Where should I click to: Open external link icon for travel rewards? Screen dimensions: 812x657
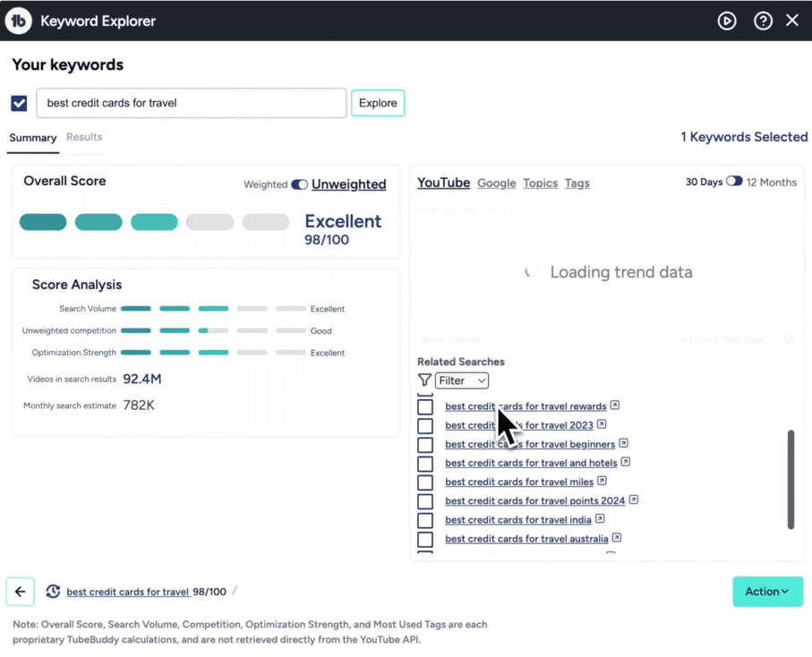point(615,405)
